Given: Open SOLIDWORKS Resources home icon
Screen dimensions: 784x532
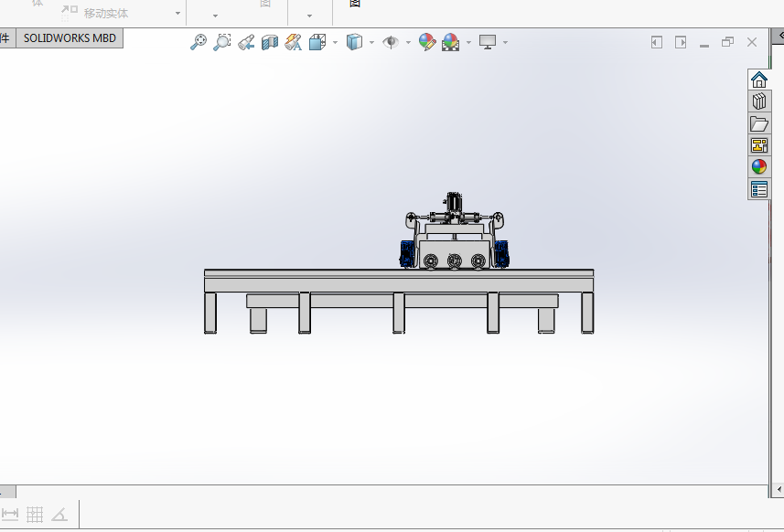Looking at the screenshot, I should 759,80.
